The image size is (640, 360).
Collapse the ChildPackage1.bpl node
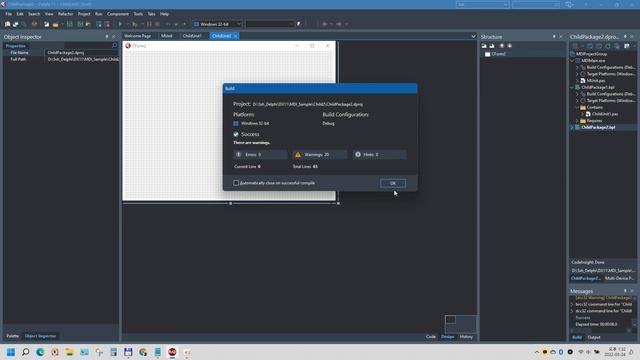573,87
